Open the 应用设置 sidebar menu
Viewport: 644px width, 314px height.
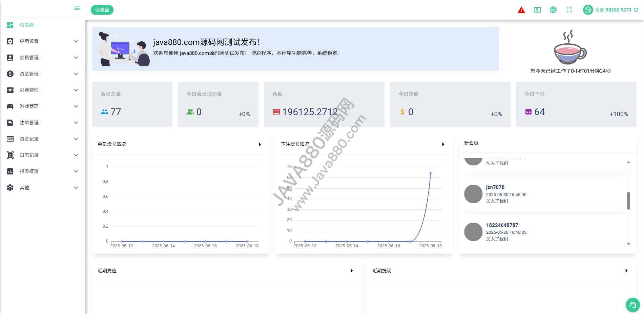(x=43, y=41)
